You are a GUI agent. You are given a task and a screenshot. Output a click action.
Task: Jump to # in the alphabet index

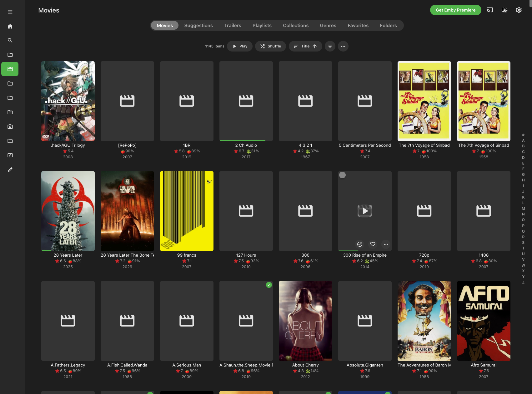pos(523,135)
